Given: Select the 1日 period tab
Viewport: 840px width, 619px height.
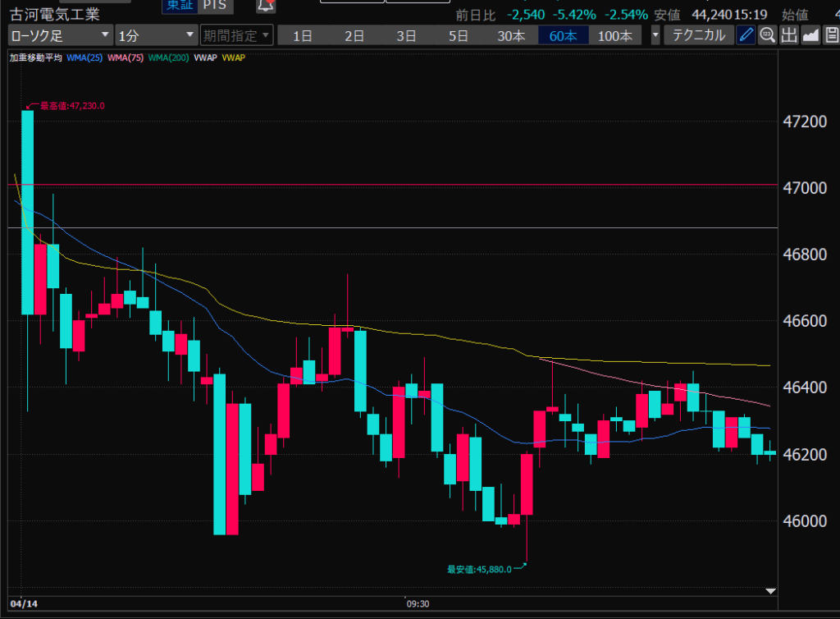Looking at the screenshot, I should [303, 35].
